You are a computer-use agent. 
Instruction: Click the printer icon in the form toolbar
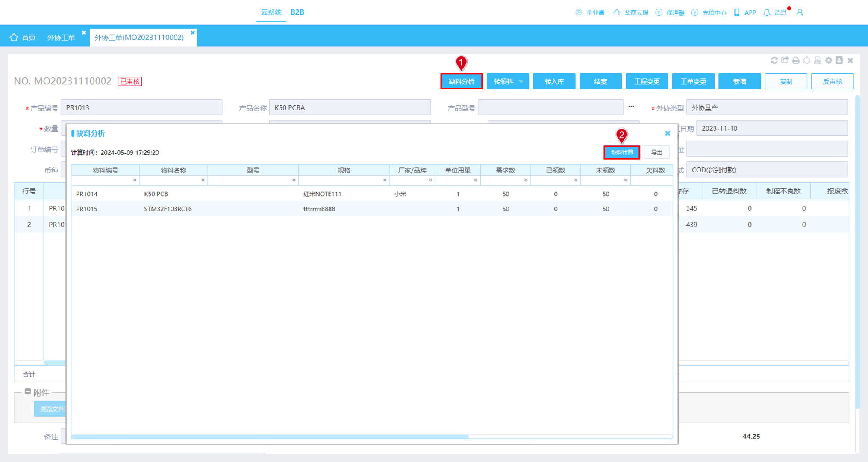click(x=796, y=60)
